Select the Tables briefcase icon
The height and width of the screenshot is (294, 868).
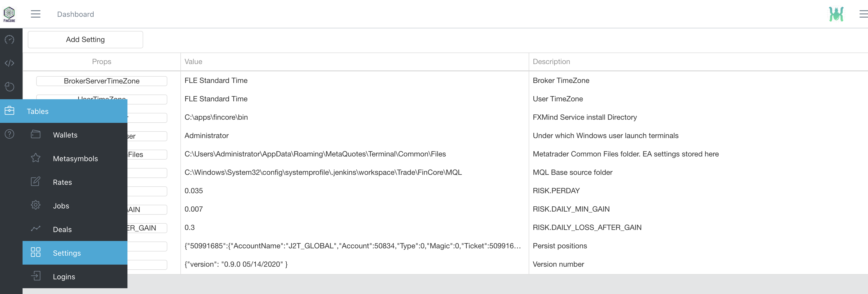coord(9,111)
